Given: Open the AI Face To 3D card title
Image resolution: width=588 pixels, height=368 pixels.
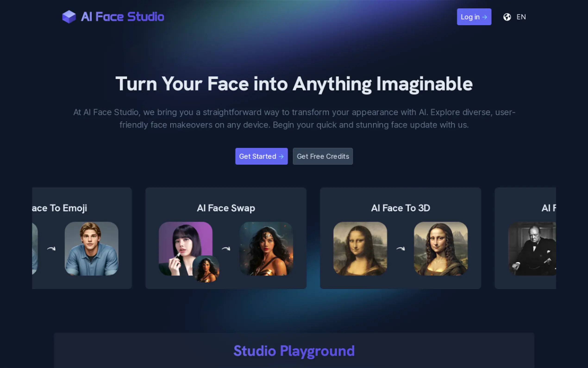Looking at the screenshot, I should [400, 208].
